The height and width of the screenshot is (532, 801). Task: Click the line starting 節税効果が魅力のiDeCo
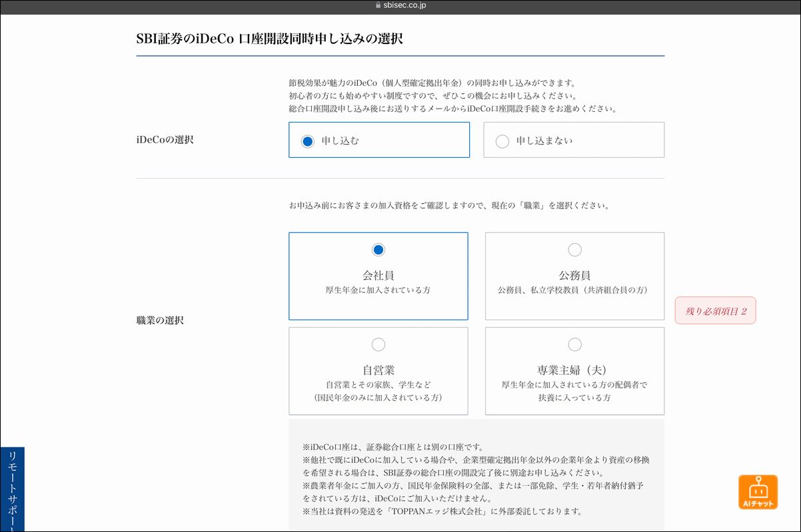pyautogui.click(x=432, y=83)
